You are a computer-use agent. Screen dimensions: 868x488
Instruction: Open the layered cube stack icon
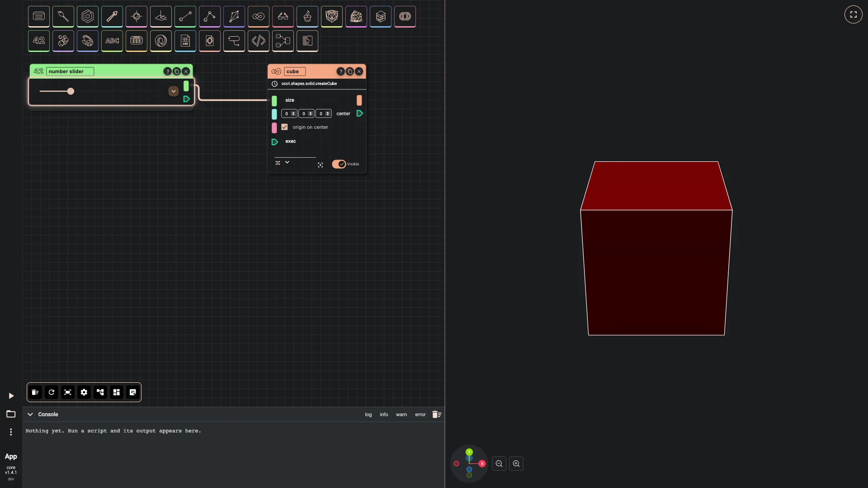pos(381,17)
